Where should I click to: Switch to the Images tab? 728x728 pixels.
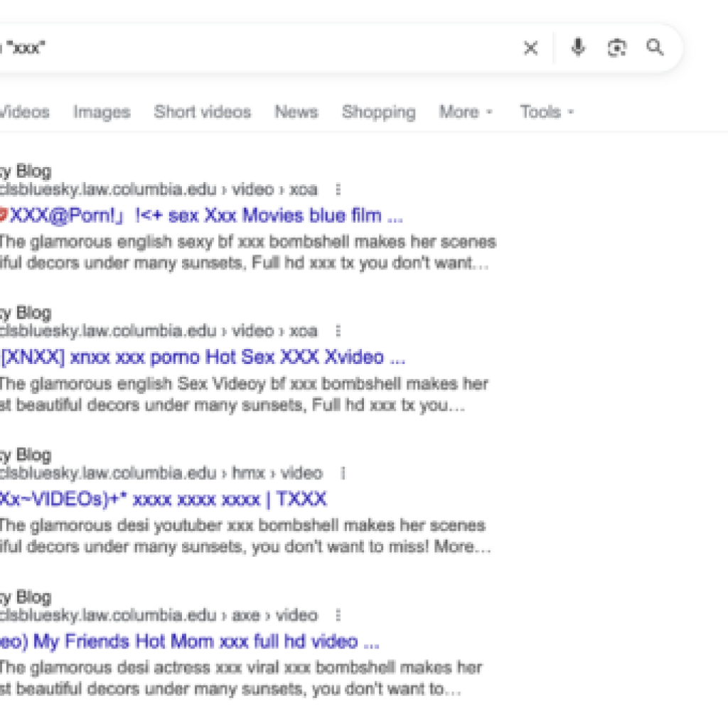(102, 112)
